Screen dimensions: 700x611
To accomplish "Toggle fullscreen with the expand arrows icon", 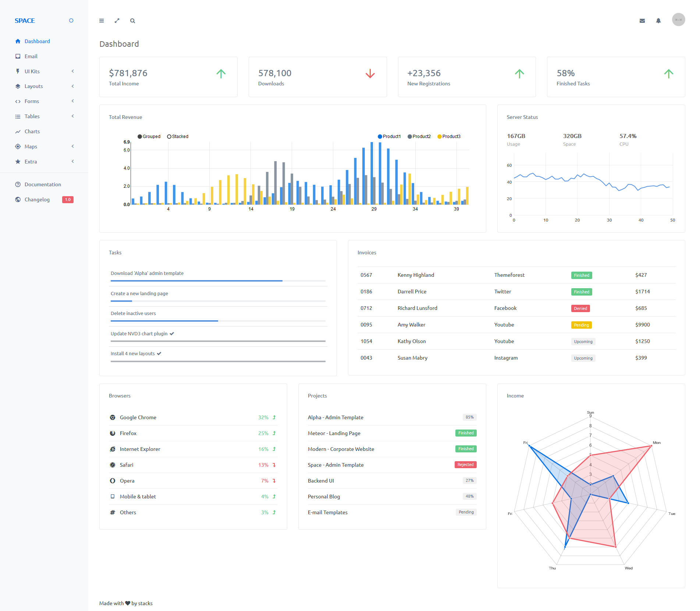I will [117, 21].
